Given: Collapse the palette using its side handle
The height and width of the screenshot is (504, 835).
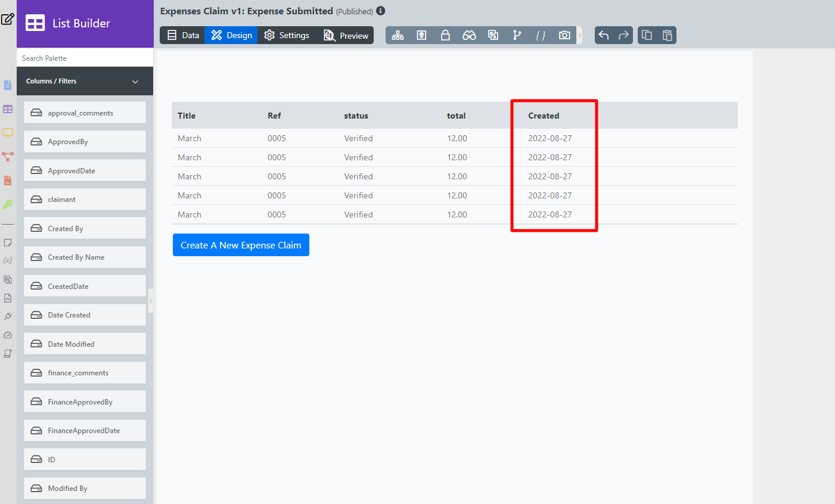Looking at the screenshot, I should click(151, 301).
